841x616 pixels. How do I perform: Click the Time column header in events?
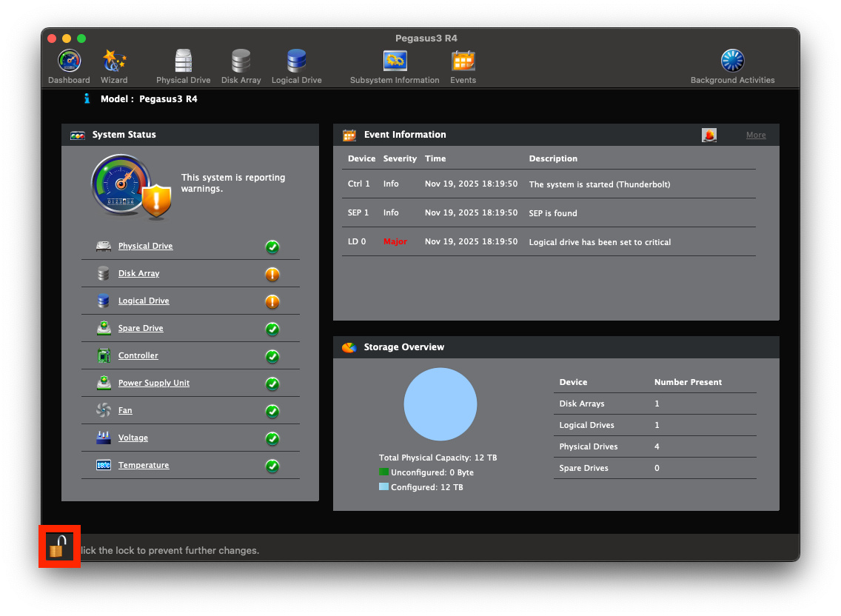[435, 158]
